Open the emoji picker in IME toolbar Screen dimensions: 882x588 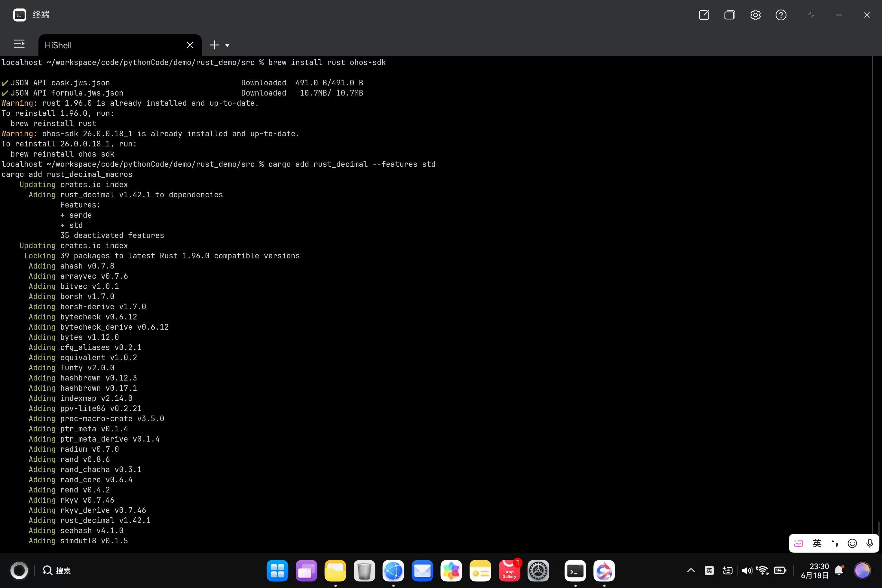[852, 543]
